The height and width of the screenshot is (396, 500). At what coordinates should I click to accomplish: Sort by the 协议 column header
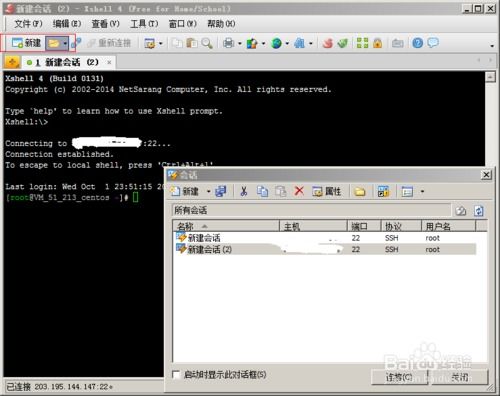tap(401, 226)
